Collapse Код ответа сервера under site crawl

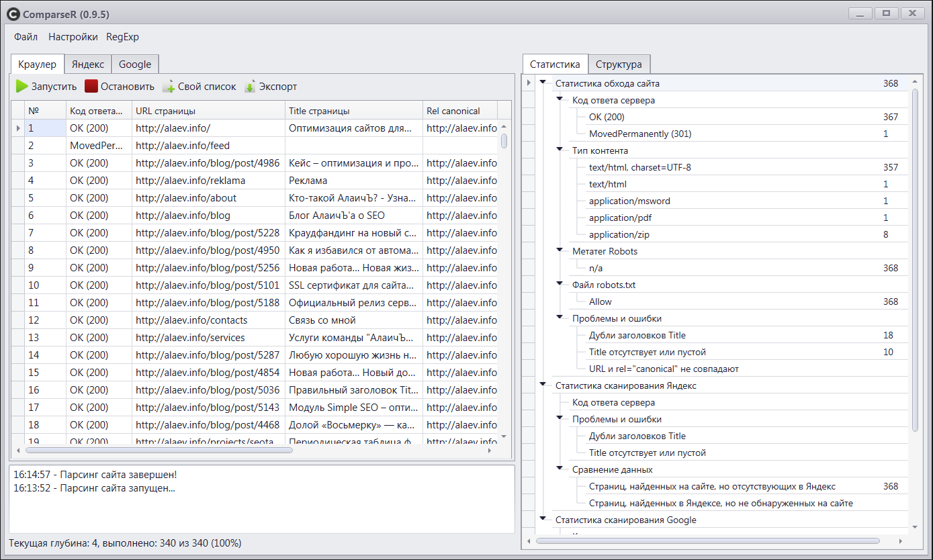tap(560, 99)
